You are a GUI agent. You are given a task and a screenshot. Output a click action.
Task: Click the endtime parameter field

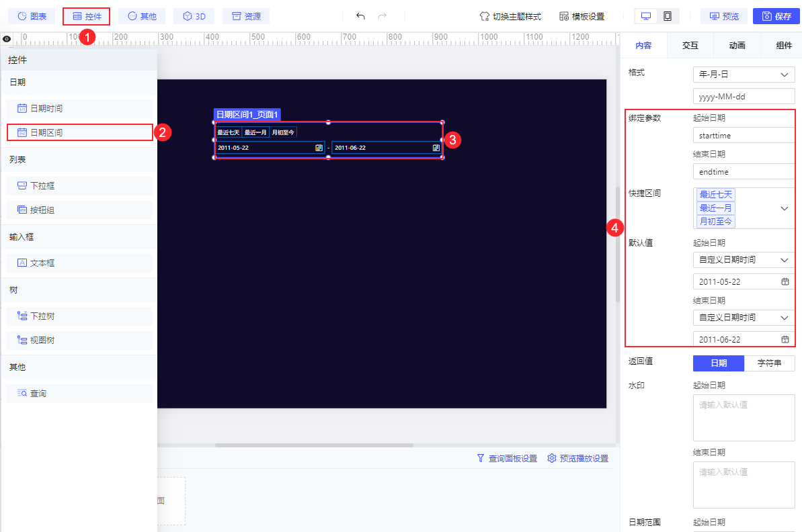[744, 172]
